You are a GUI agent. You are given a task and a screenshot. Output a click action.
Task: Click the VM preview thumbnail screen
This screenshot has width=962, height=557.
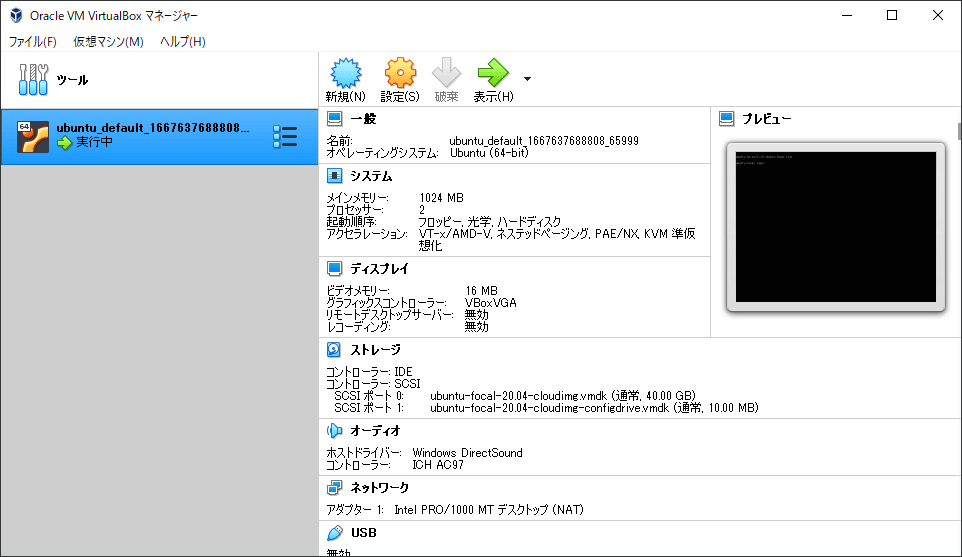pyautogui.click(x=836, y=227)
